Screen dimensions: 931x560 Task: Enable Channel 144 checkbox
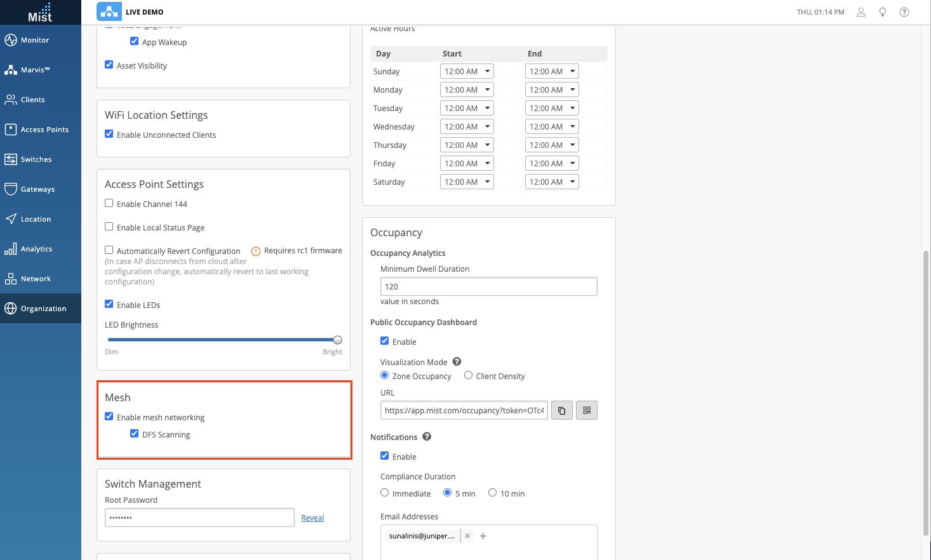pos(109,204)
